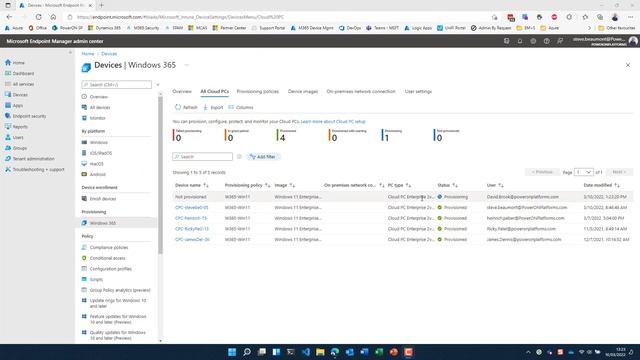Click Devices breadcrumb link
Image resolution: width=640 pixels, height=360 pixels.
coord(109,54)
